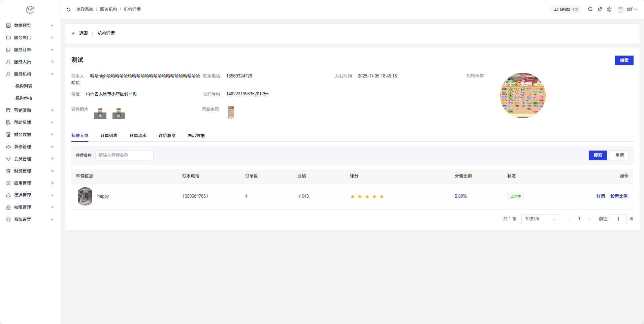Expand the 数据预览 sidebar menu
Screen dimensions: 644x324
pyautogui.click(x=30, y=26)
